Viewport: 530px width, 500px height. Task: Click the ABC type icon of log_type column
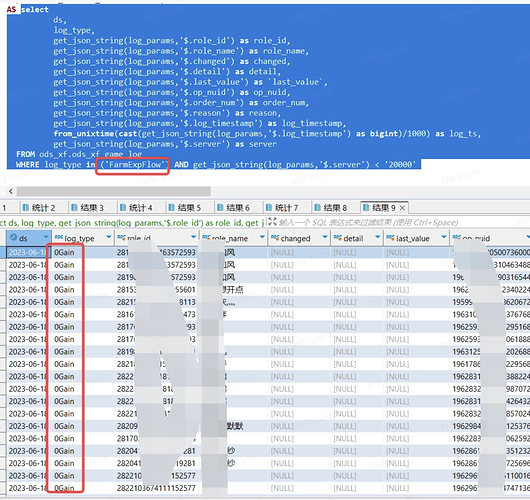click(59, 237)
